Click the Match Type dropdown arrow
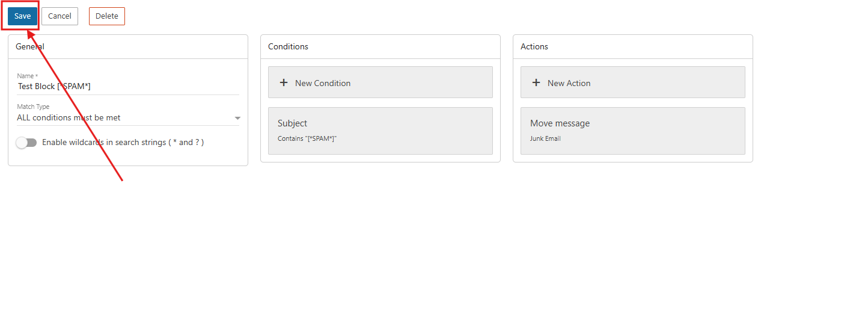The width and height of the screenshot is (868, 322). point(237,118)
